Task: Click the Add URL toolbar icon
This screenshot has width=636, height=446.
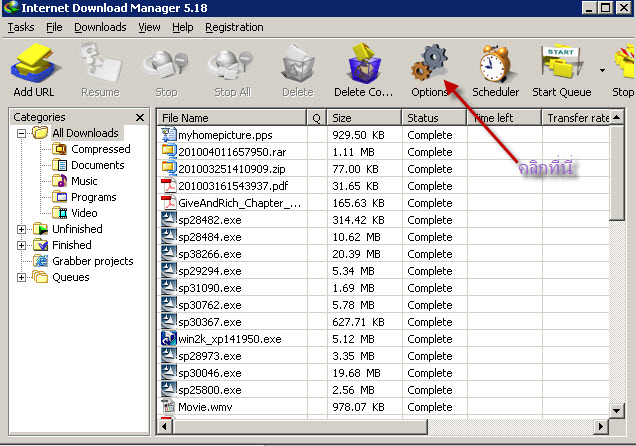Action: (x=34, y=65)
